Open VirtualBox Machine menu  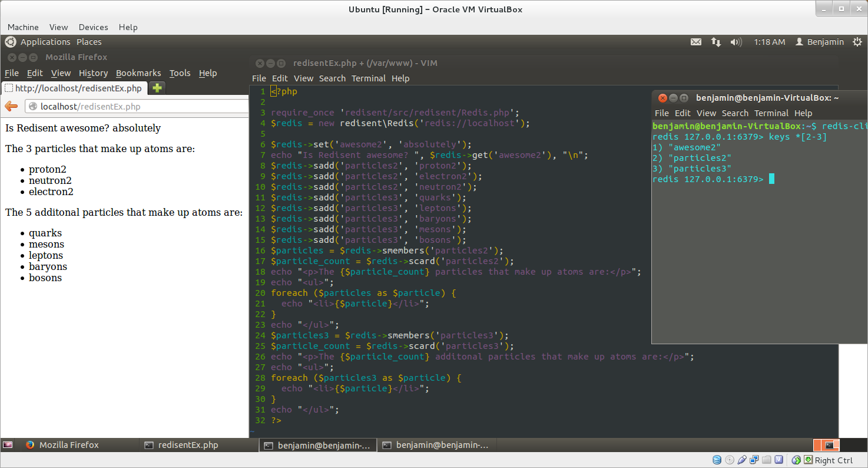coord(23,27)
